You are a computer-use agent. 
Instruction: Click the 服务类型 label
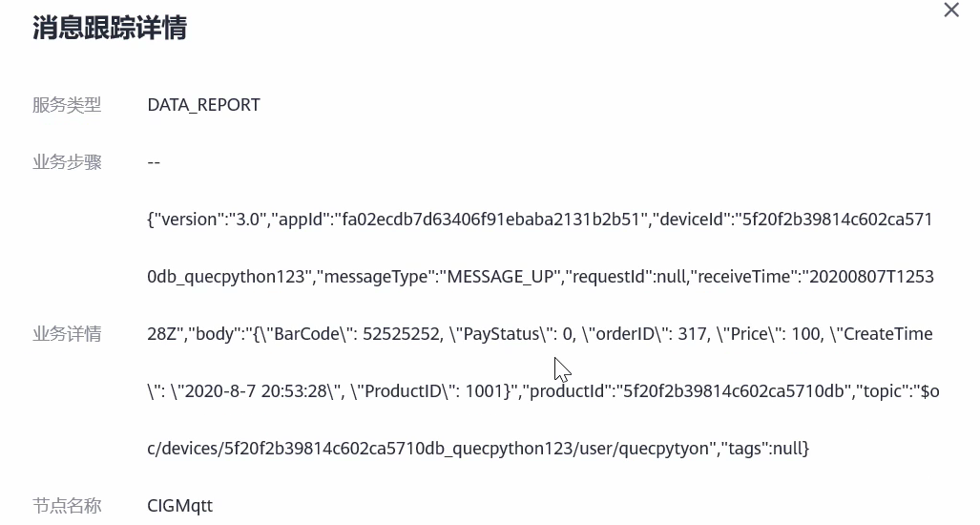pyautogui.click(x=67, y=105)
